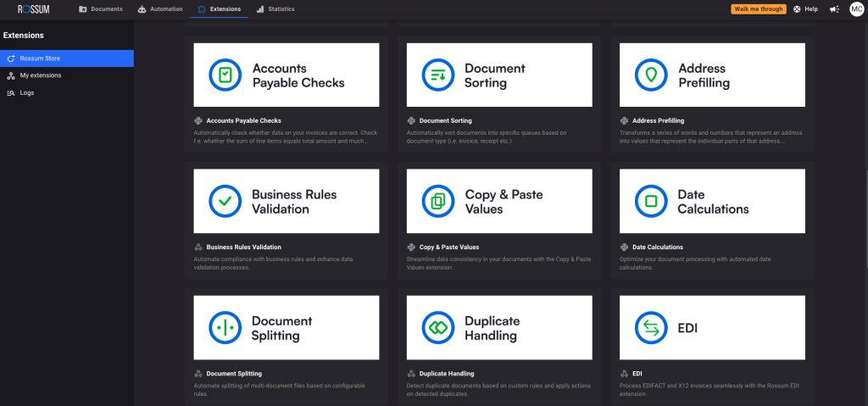Click icon beside Address Prefilling title
Screen dimensions: 868x406
625,120
